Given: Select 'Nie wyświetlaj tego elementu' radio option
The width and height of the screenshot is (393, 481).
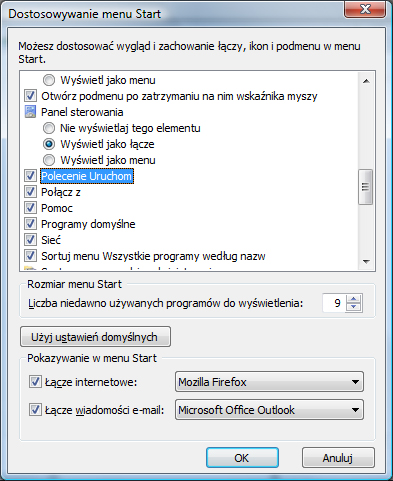Looking at the screenshot, I should 49,128.
